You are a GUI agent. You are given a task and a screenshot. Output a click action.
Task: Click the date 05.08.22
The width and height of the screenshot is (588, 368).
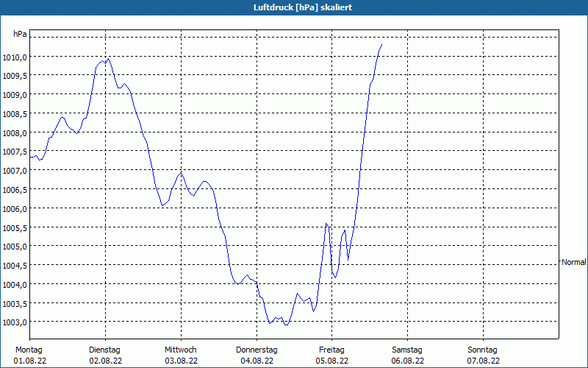332,361
